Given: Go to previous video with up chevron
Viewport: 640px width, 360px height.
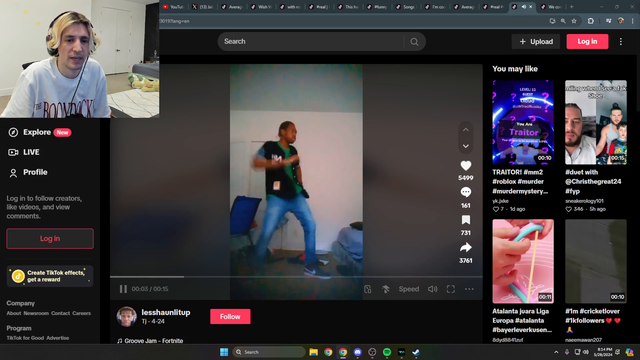Looking at the screenshot, I should (466, 130).
